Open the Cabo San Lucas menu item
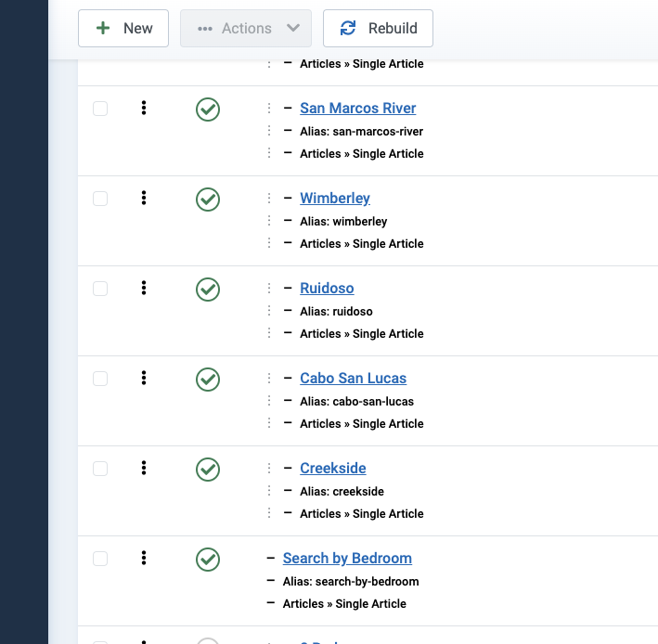 (353, 379)
